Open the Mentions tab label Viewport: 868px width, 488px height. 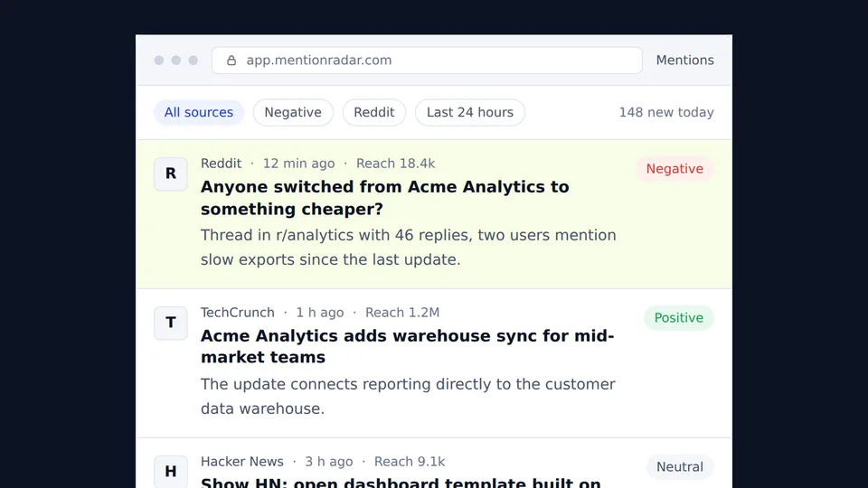pos(684,61)
